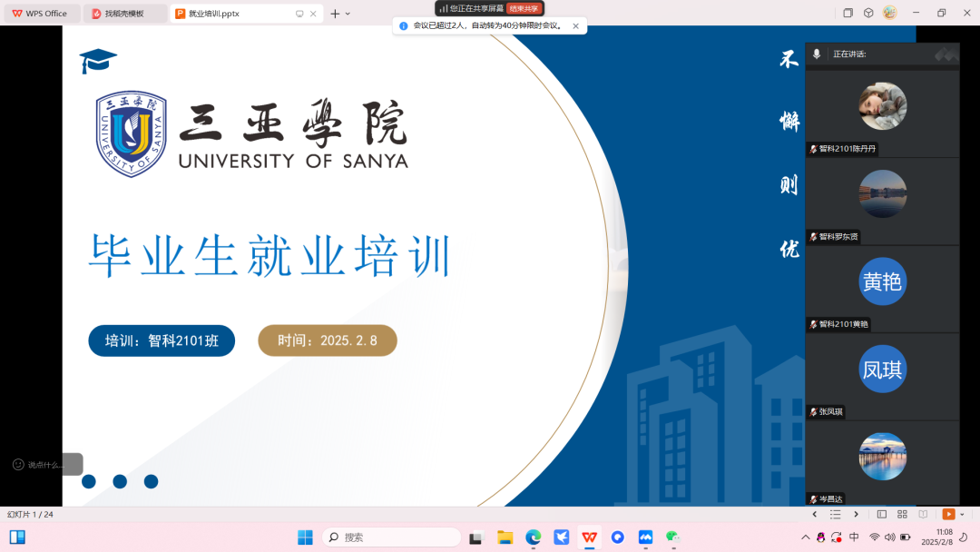This screenshot has height=552, width=980.
Task: Expand the hidden icons tray arrow
Action: tap(805, 537)
